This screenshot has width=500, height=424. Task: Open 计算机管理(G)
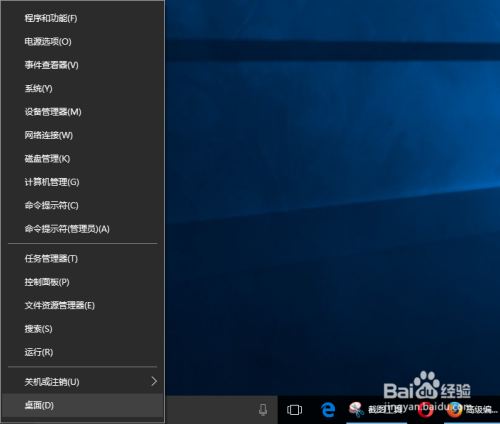click(82, 182)
